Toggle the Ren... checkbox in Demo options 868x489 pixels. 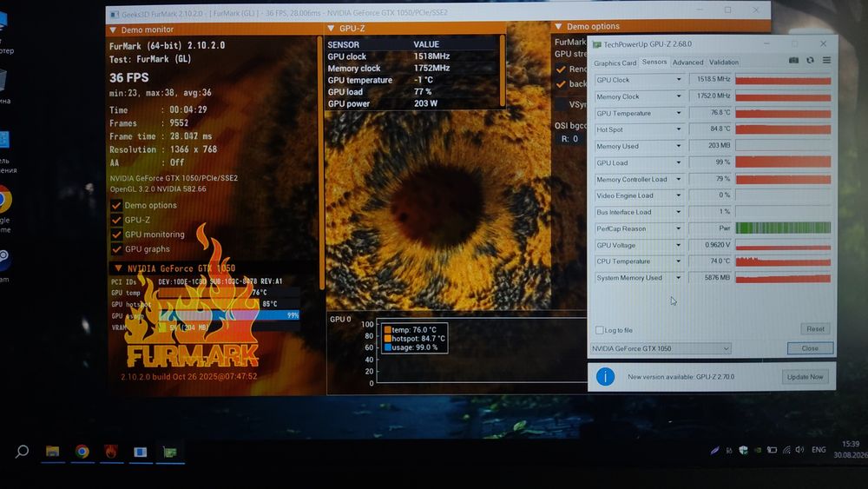(561, 69)
